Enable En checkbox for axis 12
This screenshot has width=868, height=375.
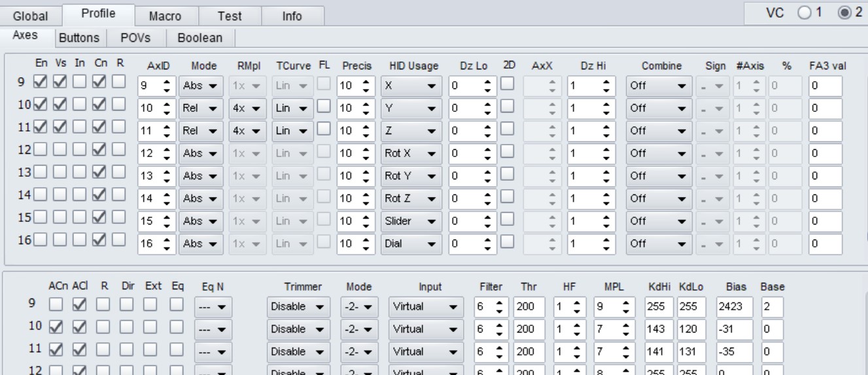point(40,150)
